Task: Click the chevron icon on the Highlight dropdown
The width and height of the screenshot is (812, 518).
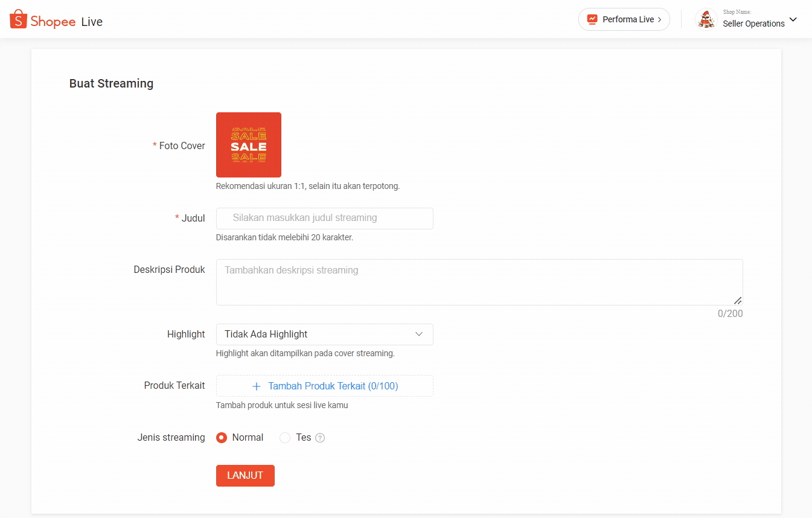Action: (x=420, y=334)
